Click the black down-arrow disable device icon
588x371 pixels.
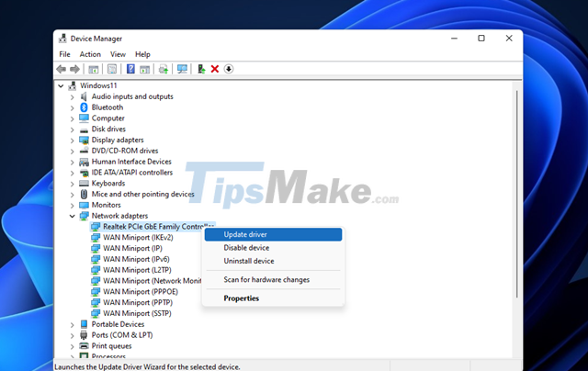click(229, 69)
